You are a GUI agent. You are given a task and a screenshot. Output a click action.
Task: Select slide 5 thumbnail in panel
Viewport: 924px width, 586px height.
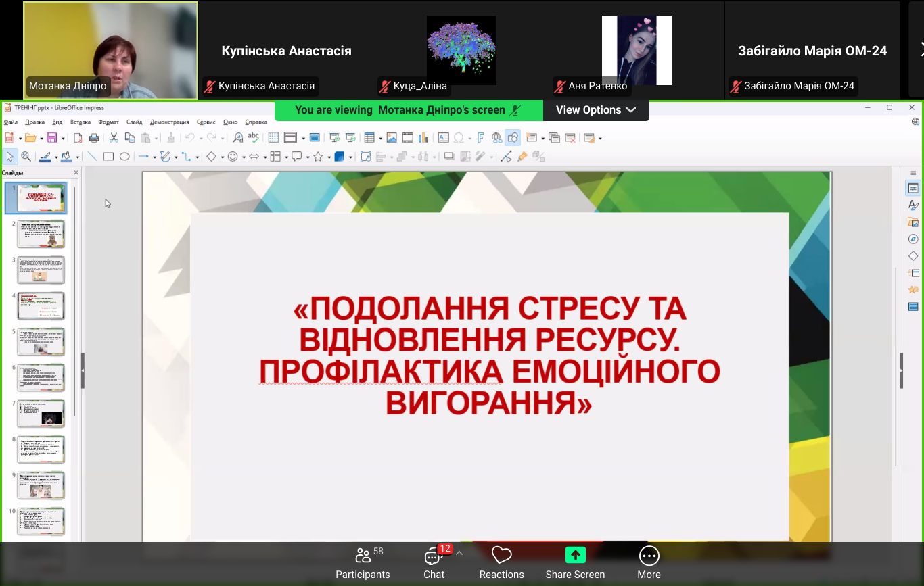[41, 342]
